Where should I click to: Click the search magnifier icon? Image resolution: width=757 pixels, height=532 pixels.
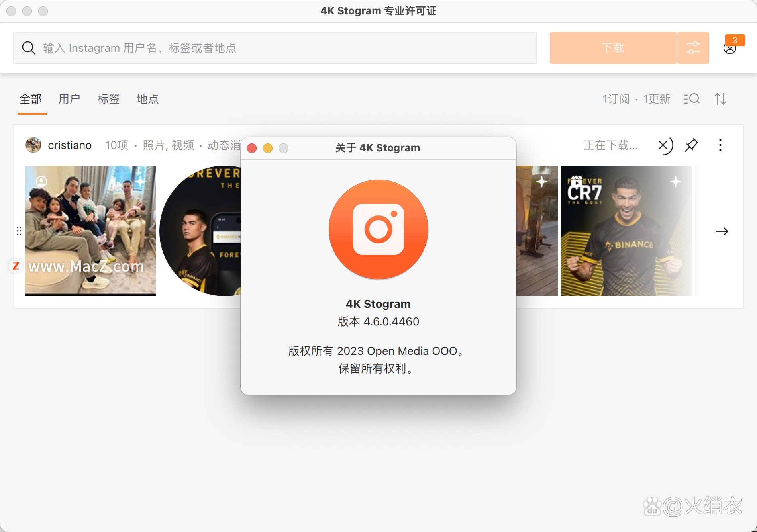click(x=29, y=48)
